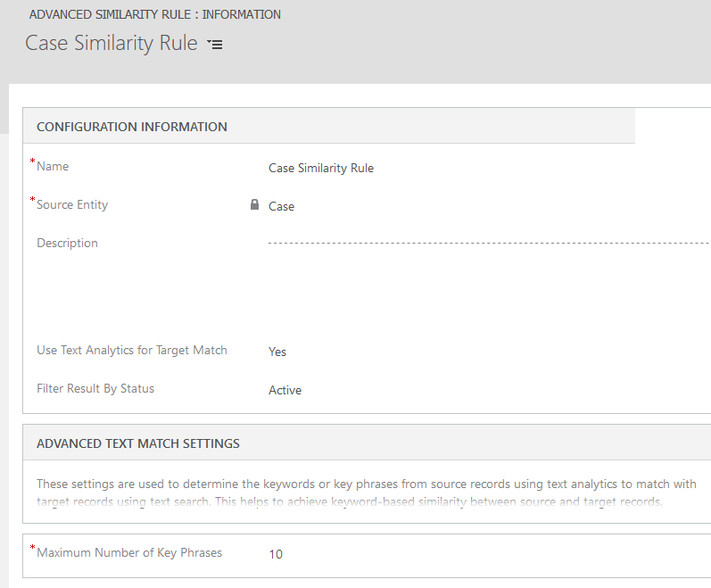Viewport: 711px width, 588px height.
Task: Click the red required asterisk beside Name
Action: (x=32, y=161)
